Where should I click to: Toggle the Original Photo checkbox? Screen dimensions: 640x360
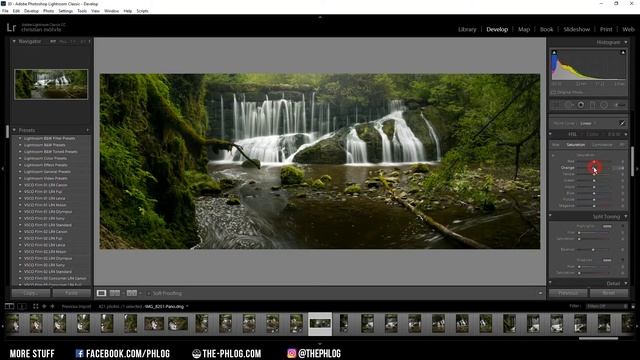click(x=554, y=93)
